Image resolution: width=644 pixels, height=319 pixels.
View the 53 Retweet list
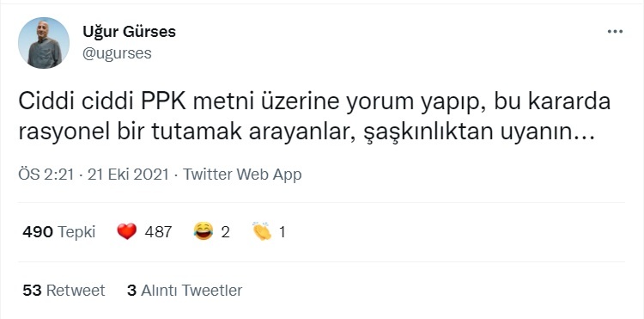[64, 291]
